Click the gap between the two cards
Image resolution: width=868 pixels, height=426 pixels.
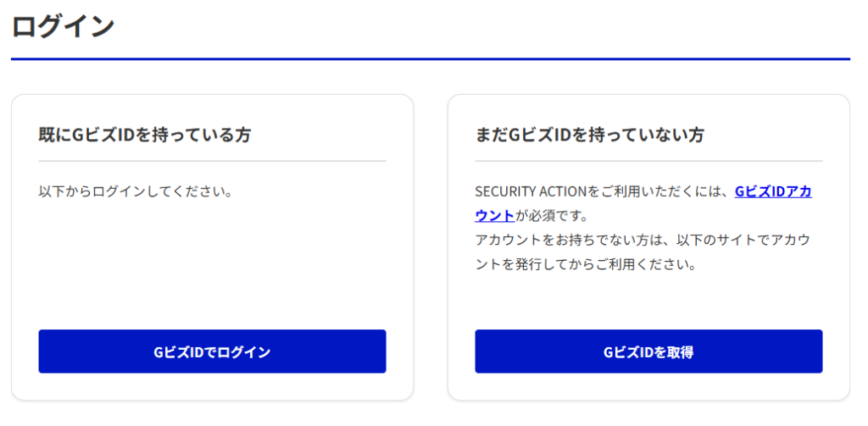[x=430, y=247]
